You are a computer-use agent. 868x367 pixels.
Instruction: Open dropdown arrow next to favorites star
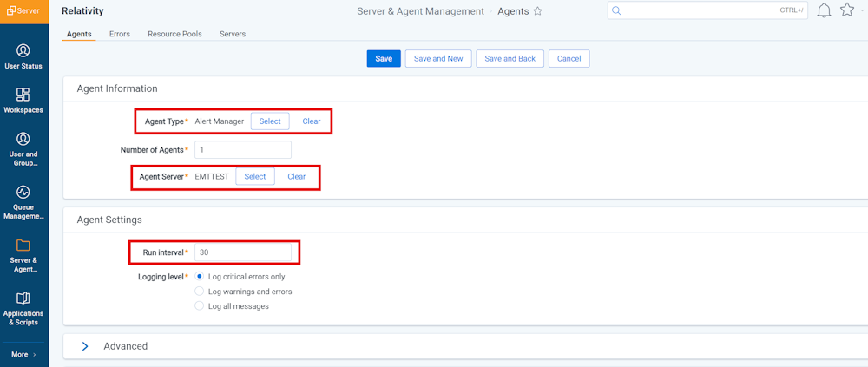pyautogui.click(x=863, y=11)
